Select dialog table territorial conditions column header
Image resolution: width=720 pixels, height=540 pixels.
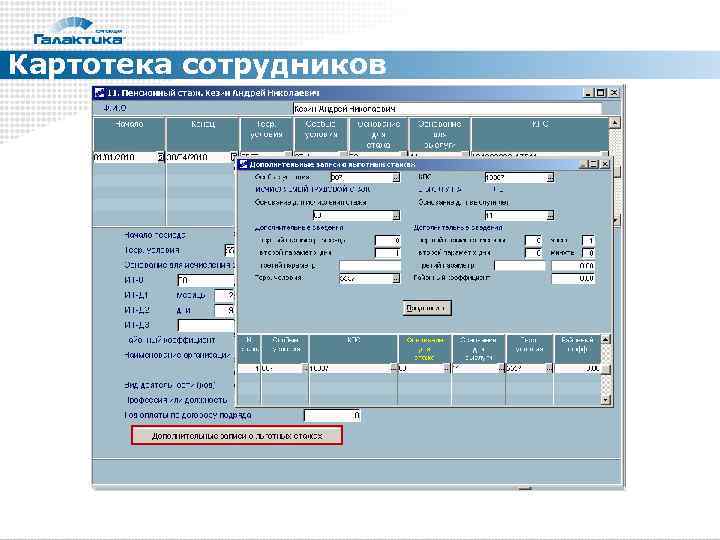click(x=529, y=349)
